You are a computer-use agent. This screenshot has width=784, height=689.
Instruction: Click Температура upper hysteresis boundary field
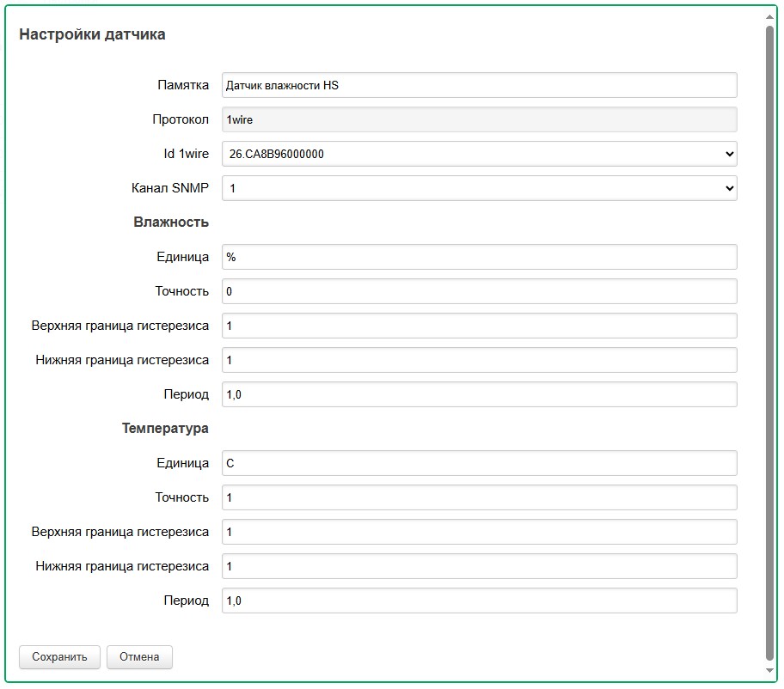[479, 532]
